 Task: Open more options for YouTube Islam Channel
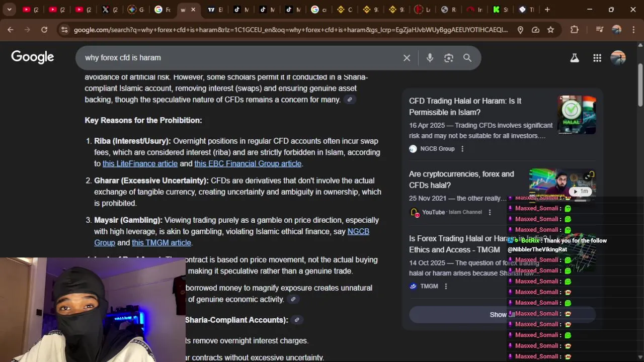[x=490, y=212]
